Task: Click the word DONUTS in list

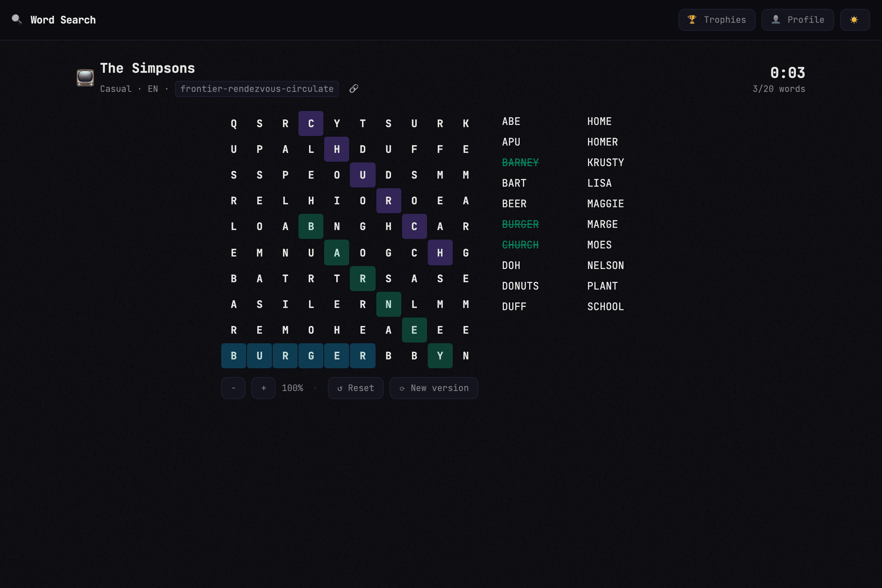Action: click(520, 287)
